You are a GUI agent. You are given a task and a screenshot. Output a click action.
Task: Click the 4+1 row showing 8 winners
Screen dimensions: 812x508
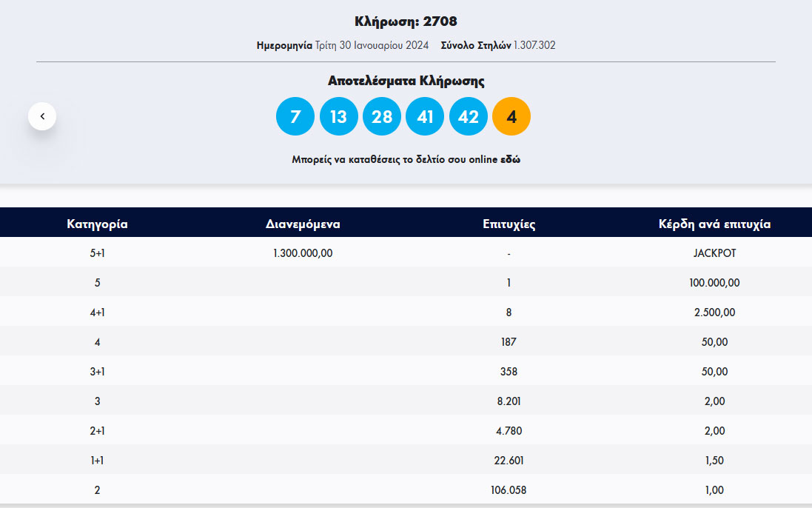pyautogui.click(x=509, y=312)
